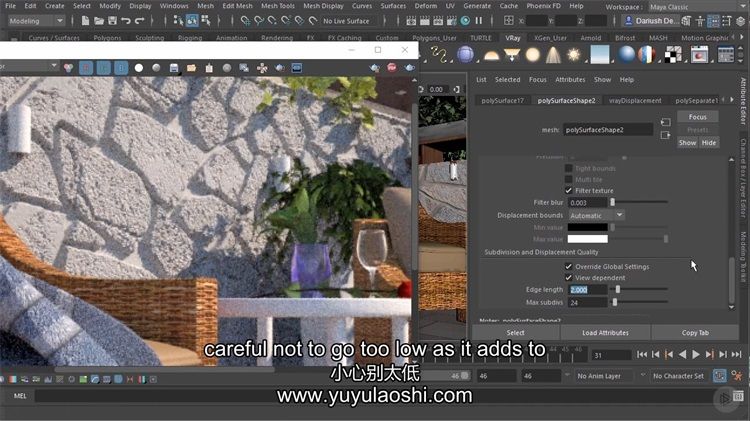750x421 pixels.
Task: Open the No Anim Layer dropdown
Action: [604, 376]
